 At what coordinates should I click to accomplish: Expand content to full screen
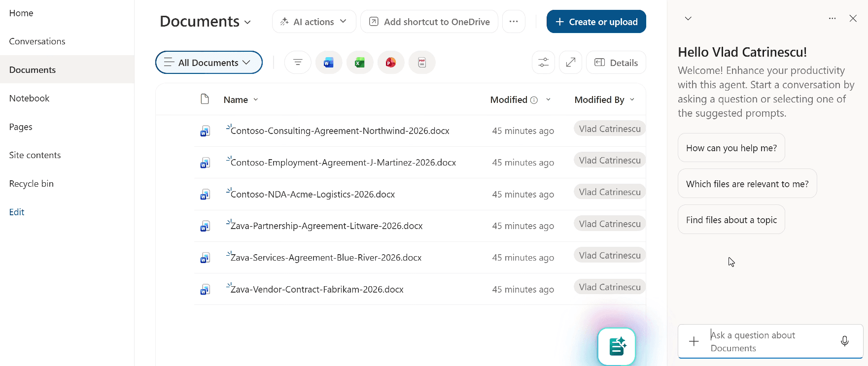571,63
